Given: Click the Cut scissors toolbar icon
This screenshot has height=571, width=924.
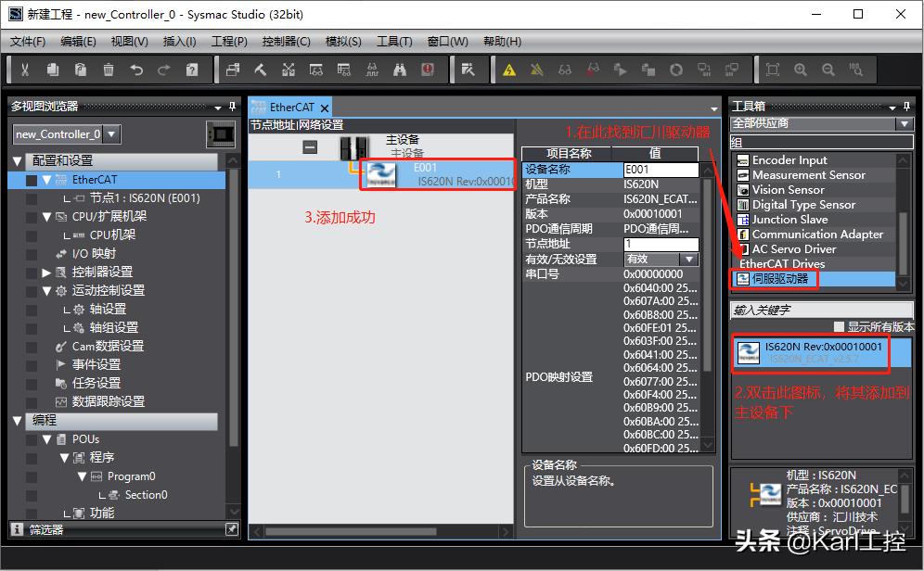Looking at the screenshot, I should point(25,70).
